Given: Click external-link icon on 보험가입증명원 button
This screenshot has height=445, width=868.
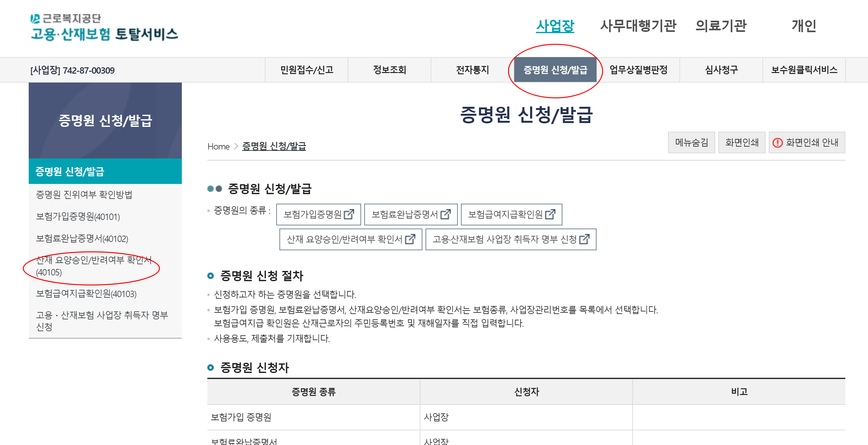Looking at the screenshot, I should [x=349, y=214].
